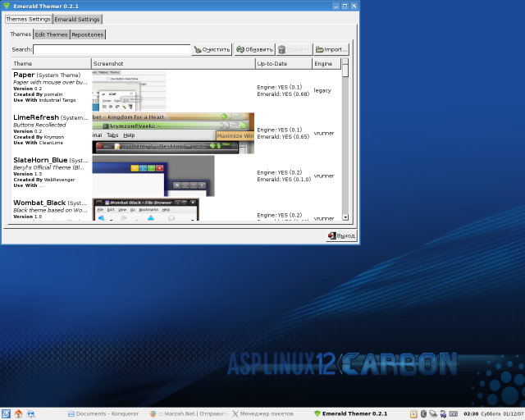Click the network connection tray icon
Image resolution: width=525 pixels, height=420 pixels.
(433, 413)
